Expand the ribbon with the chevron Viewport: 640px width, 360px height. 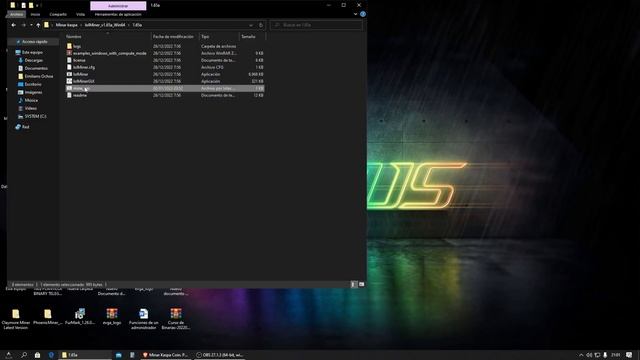355,14
